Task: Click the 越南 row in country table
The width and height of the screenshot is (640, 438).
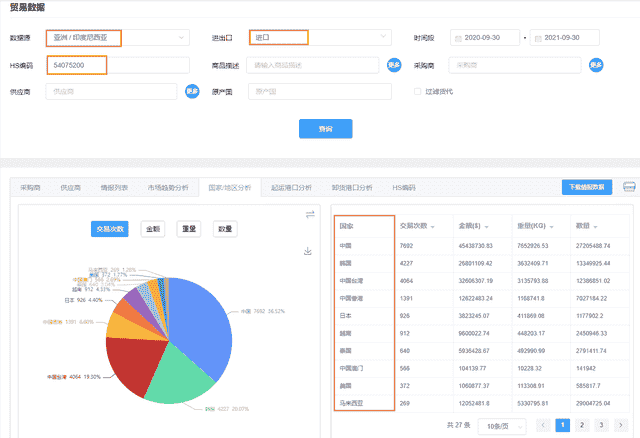Action: click(482, 334)
